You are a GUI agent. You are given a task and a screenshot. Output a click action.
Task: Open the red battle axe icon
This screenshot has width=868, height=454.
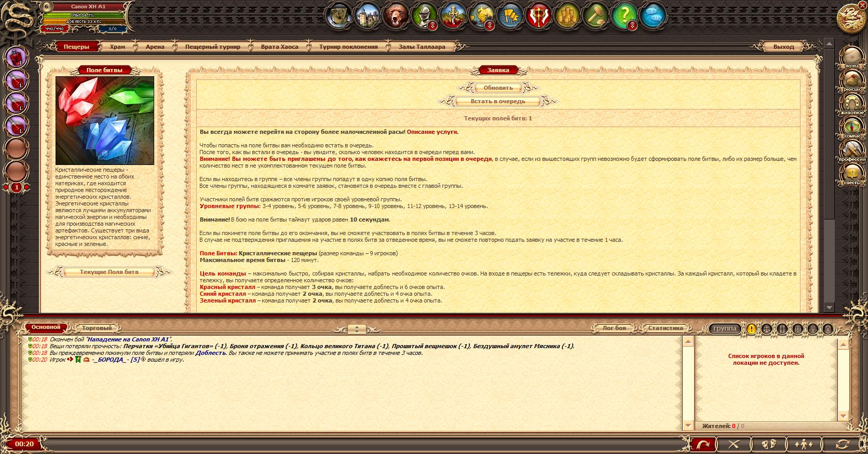[x=538, y=16]
